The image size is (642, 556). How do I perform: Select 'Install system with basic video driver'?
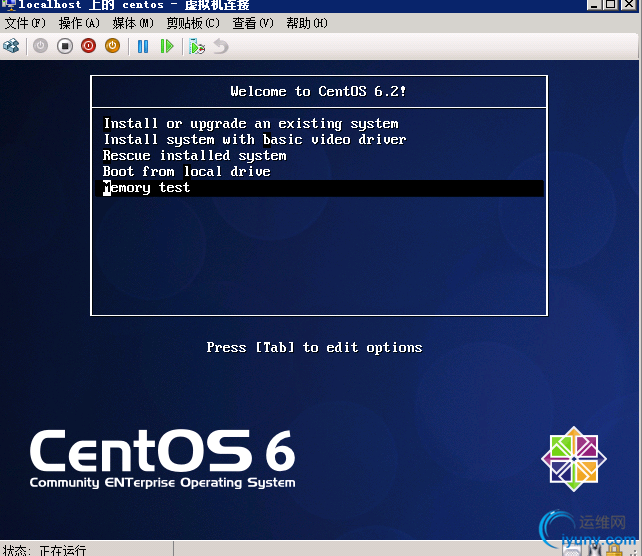[x=255, y=140]
